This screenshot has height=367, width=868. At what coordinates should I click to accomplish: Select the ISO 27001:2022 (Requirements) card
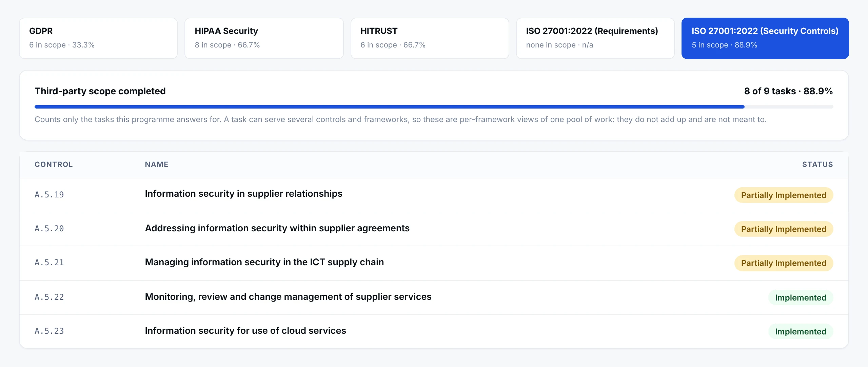[x=595, y=38]
